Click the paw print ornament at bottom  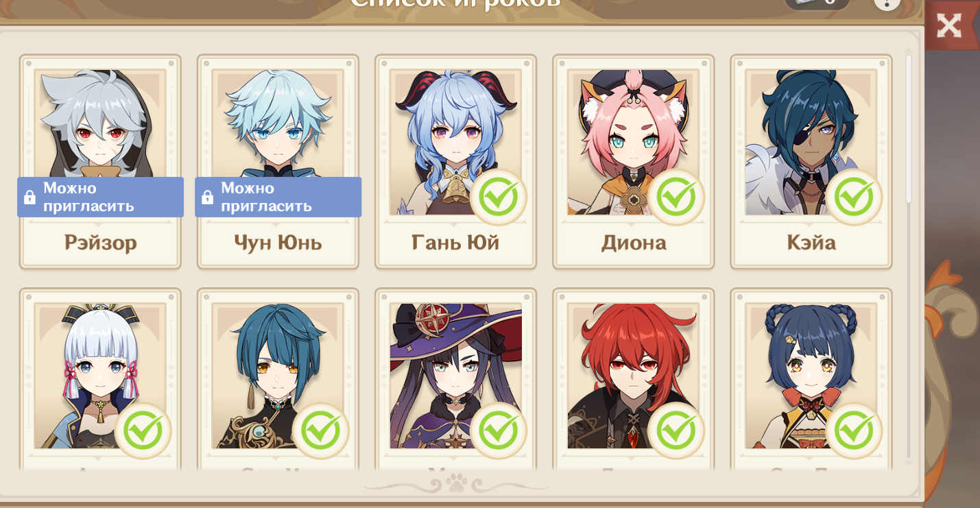(455, 485)
